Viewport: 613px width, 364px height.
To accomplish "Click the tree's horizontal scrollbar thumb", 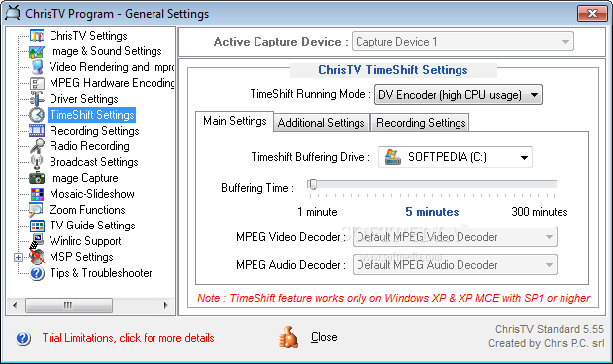I will [68, 305].
